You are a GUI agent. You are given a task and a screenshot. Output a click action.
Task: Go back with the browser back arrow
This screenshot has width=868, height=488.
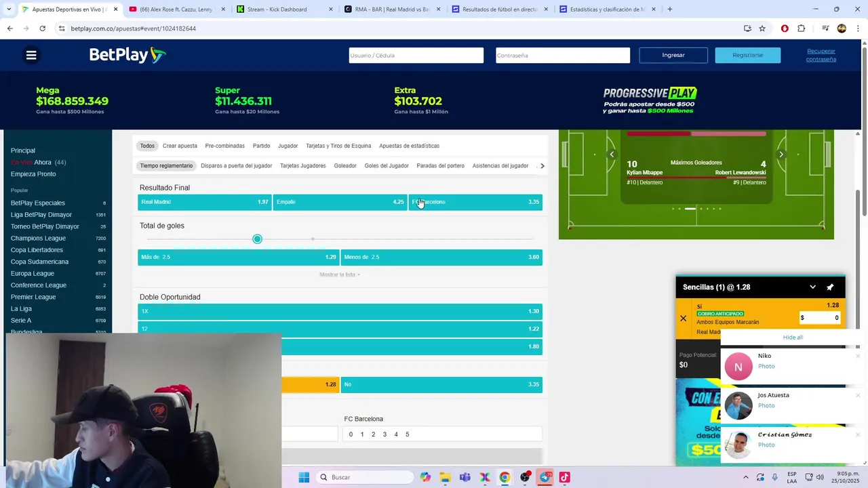tap(9, 28)
